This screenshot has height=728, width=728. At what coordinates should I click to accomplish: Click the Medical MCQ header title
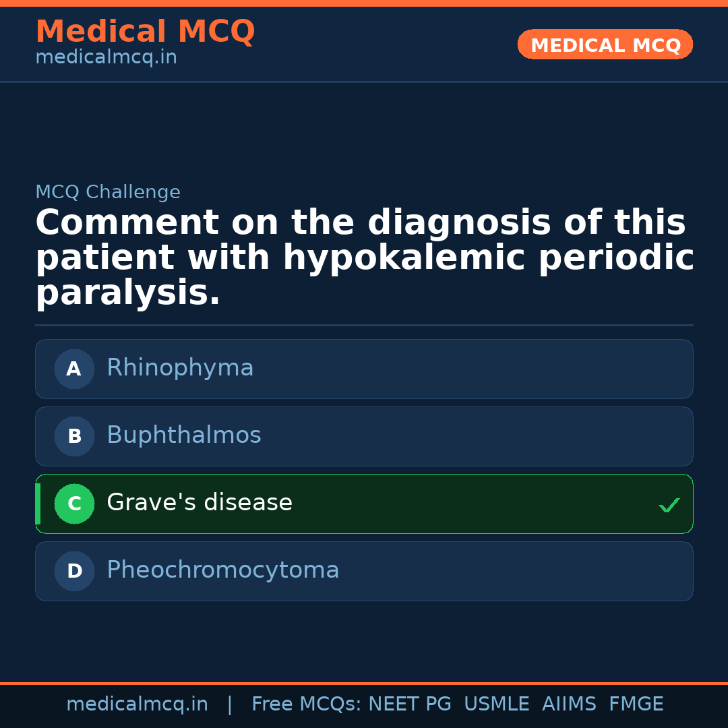click(145, 32)
